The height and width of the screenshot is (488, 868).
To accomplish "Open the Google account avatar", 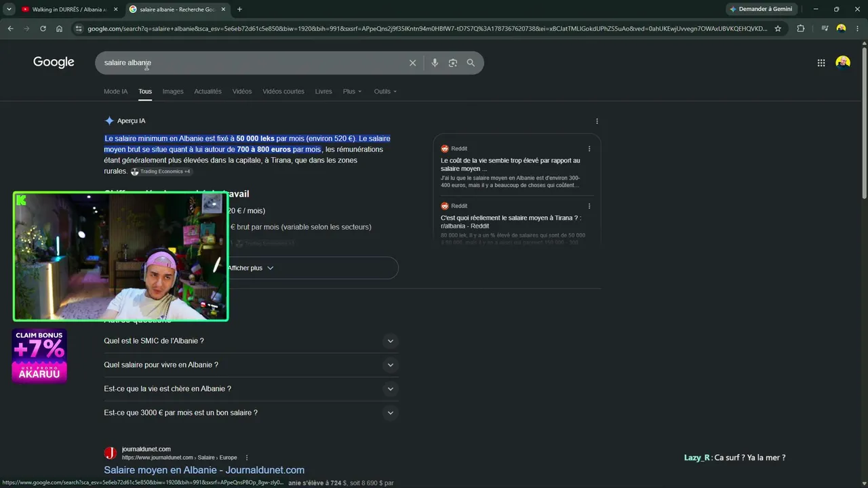I will 843,63.
